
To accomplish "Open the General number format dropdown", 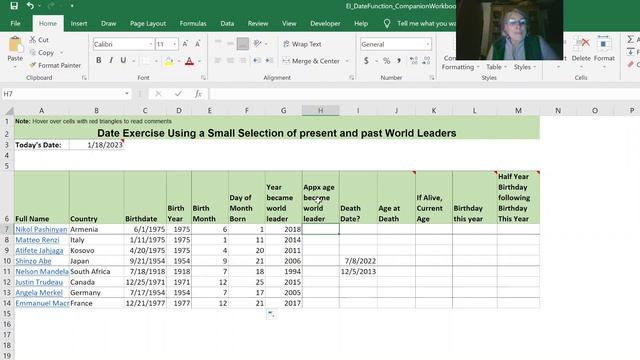I will tap(427, 44).
